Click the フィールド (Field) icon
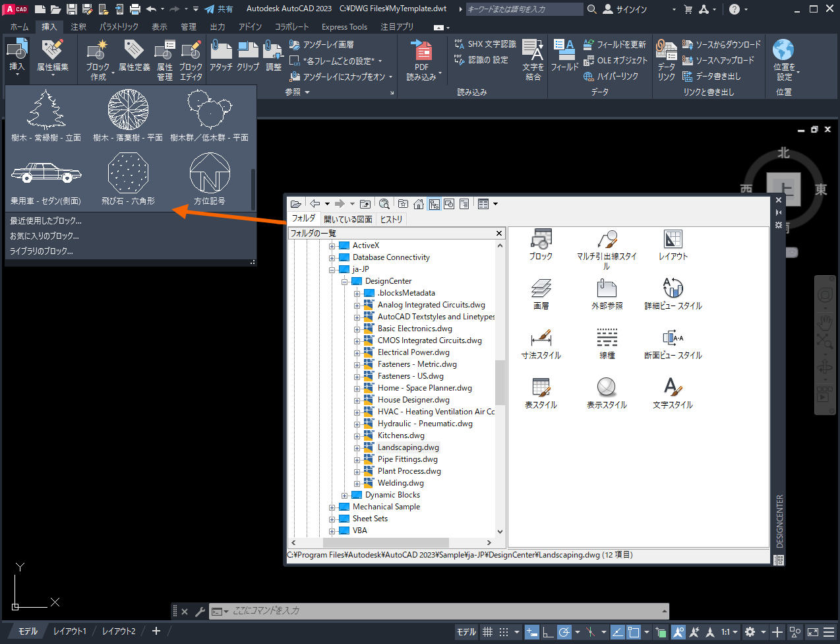This screenshot has width=840, height=644. pos(564,49)
